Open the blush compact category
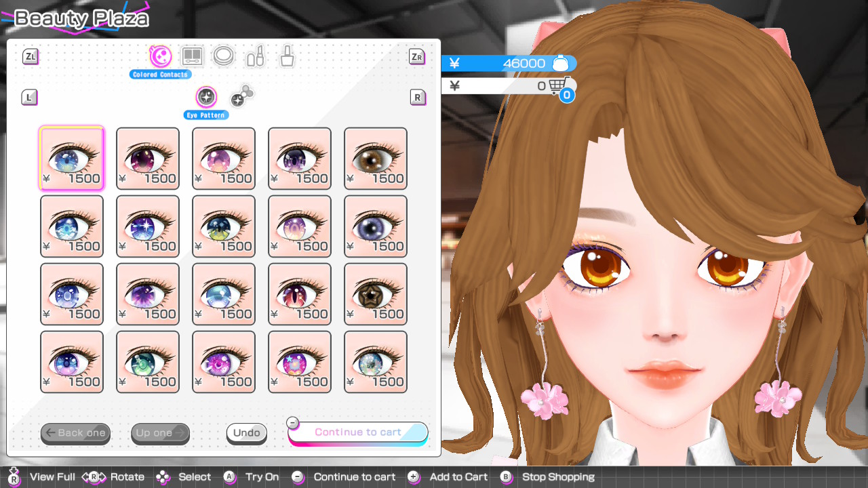The image size is (868, 488). pyautogui.click(x=223, y=56)
